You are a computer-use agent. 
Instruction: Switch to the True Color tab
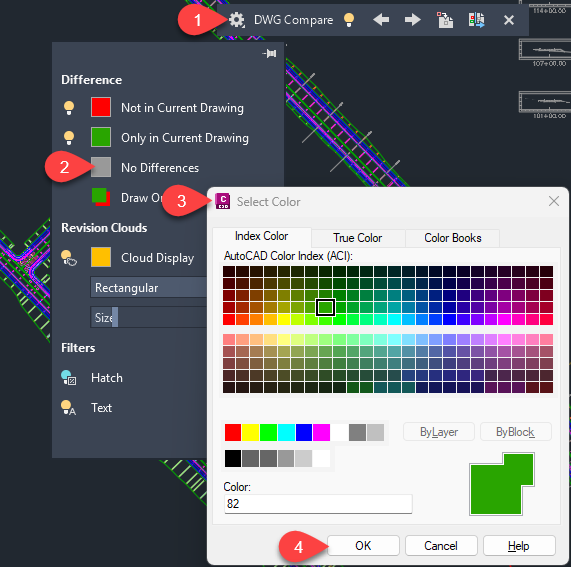(x=358, y=238)
